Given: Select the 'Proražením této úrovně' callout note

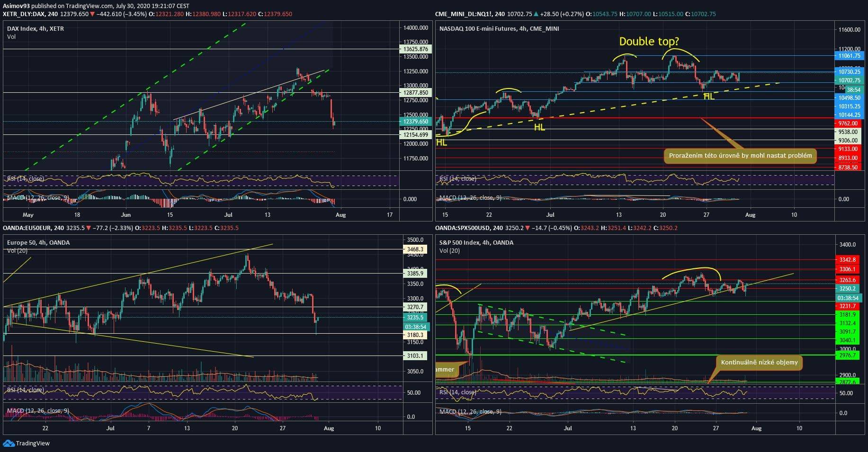Looking at the screenshot, I should [x=740, y=155].
